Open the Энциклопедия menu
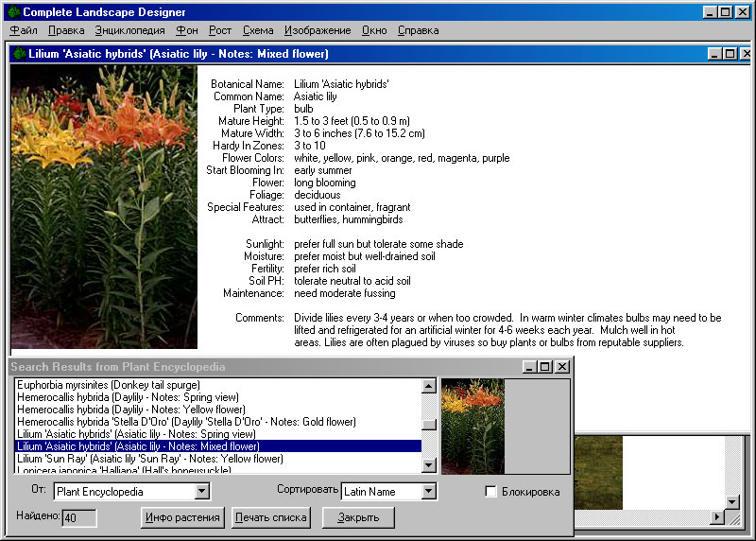Screen dimensions: 756x541 click(129, 30)
